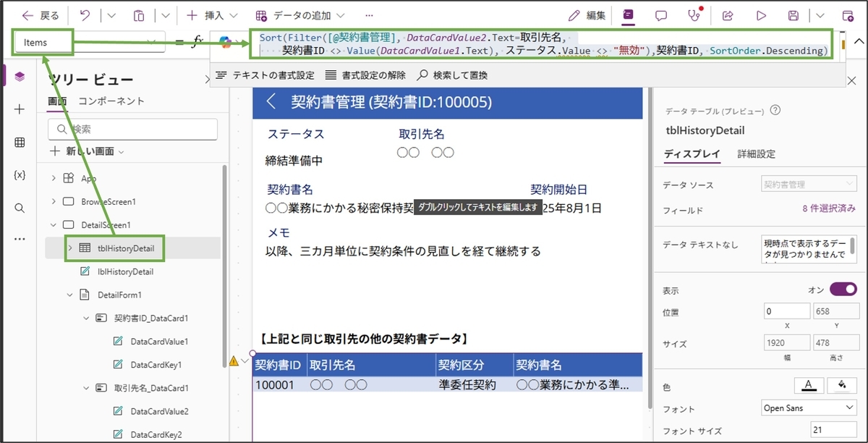Viewport: 868px width, 443px height.
Task: Open the 挿入 insert menu
Action: click(x=210, y=14)
